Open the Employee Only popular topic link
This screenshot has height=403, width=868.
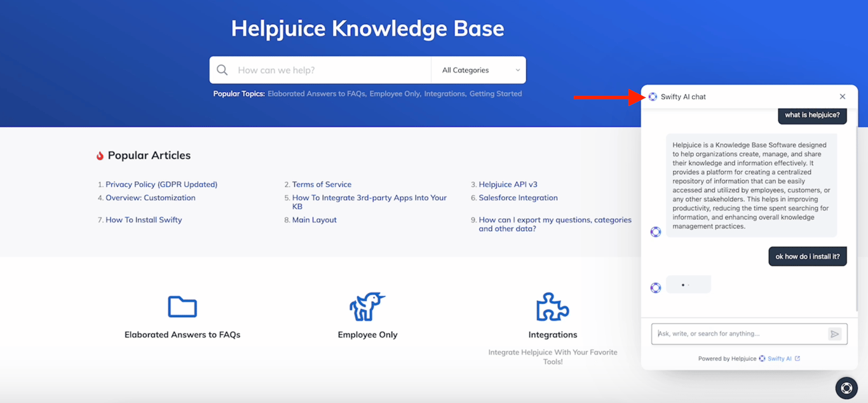tap(395, 93)
